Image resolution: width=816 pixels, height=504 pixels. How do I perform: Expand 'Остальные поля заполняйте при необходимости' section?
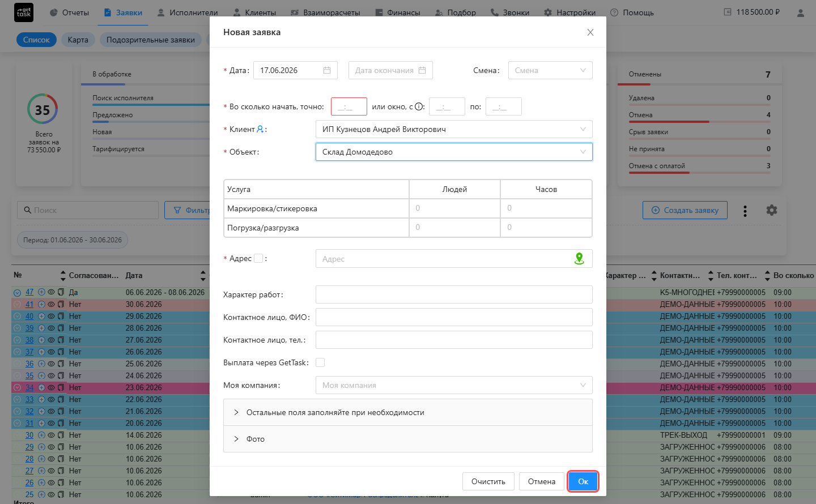408,412
